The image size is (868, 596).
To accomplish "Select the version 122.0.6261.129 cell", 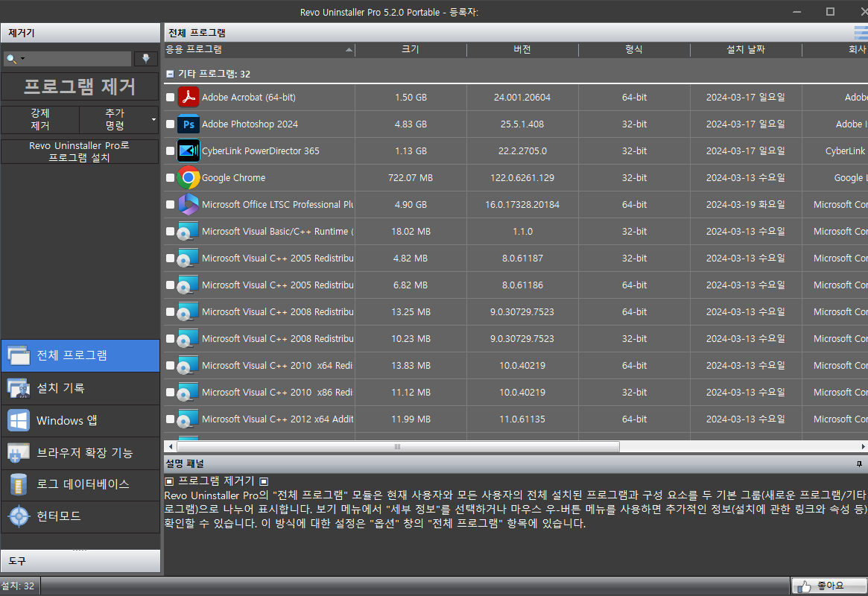I will point(522,177).
